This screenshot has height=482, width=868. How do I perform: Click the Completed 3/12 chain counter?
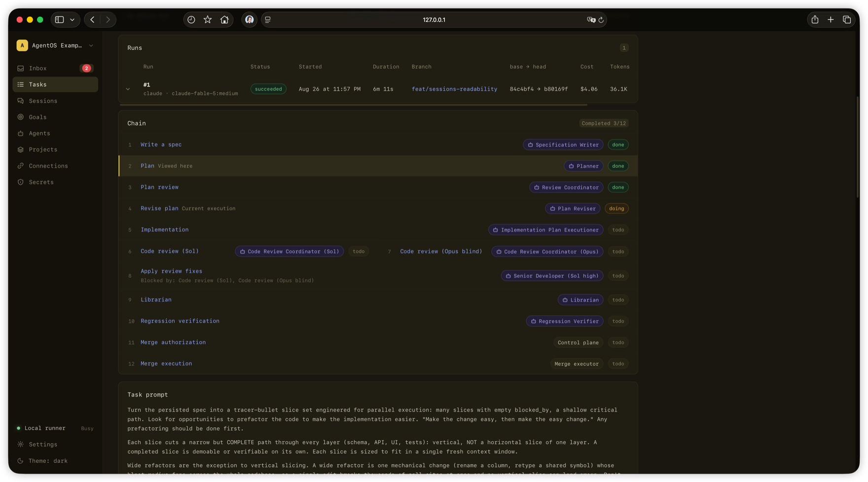604,123
